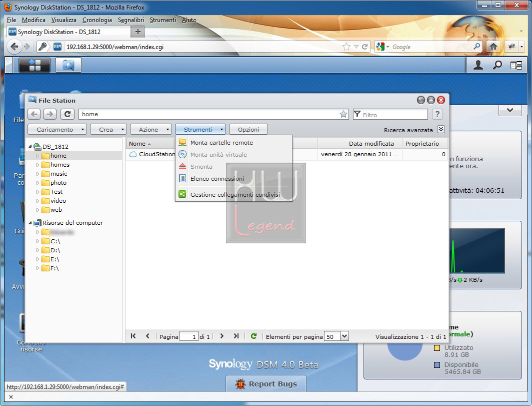Expand the video folder tree node
Image resolution: width=532 pixels, height=406 pixels.
37,201
